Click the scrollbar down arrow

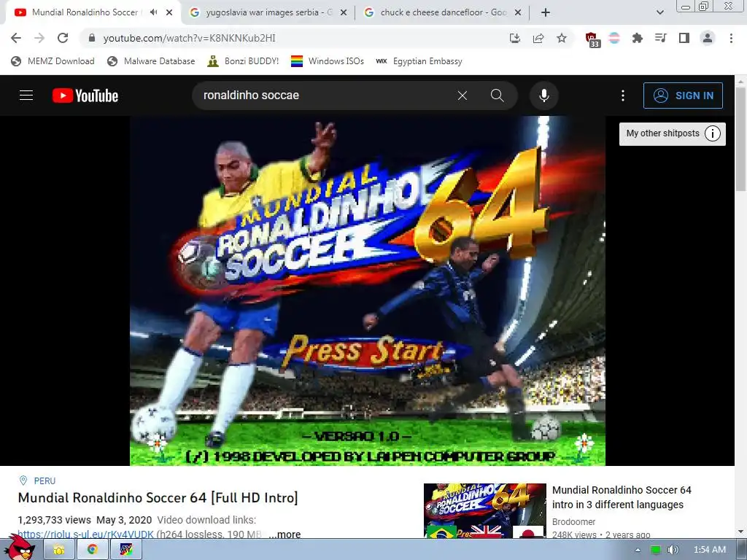pyautogui.click(x=741, y=532)
